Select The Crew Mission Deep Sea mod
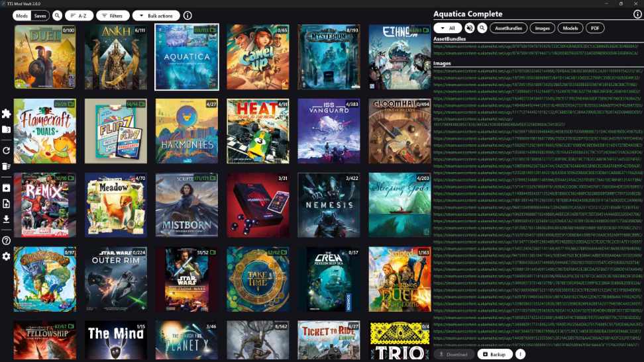644x362 pixels. click(329, 279)
